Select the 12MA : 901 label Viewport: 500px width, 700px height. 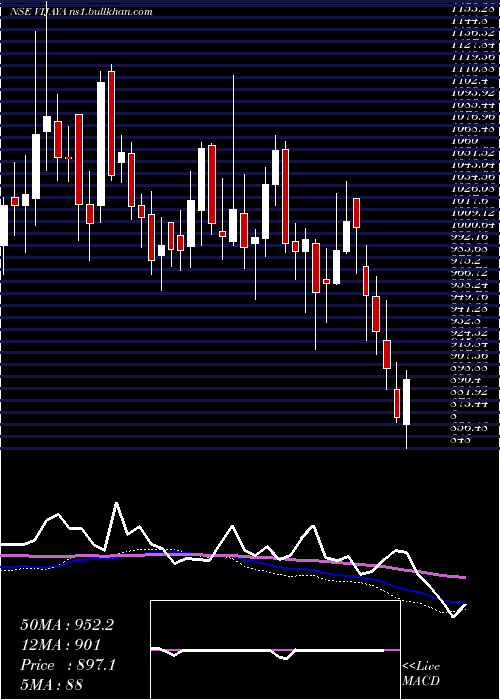click(x=61, y=645)
